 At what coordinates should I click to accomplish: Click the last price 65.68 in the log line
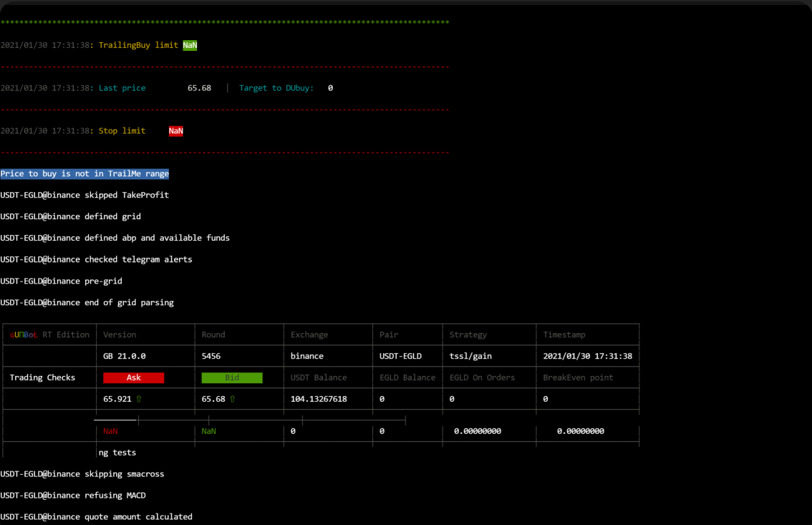pos(199,88)
